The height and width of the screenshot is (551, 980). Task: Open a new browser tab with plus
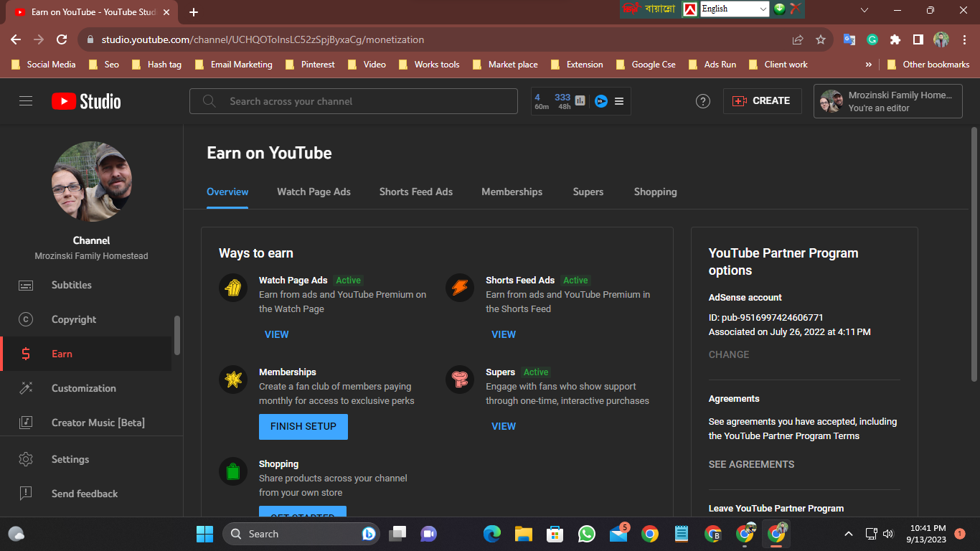click(x=194, y=12)
